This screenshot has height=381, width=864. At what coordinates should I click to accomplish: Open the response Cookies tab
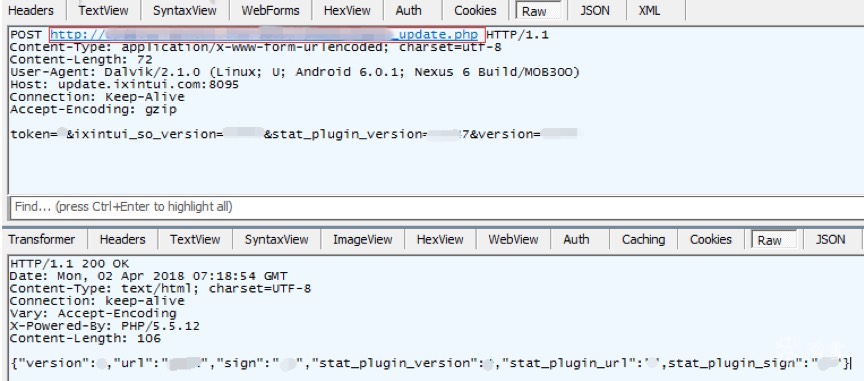711,240
